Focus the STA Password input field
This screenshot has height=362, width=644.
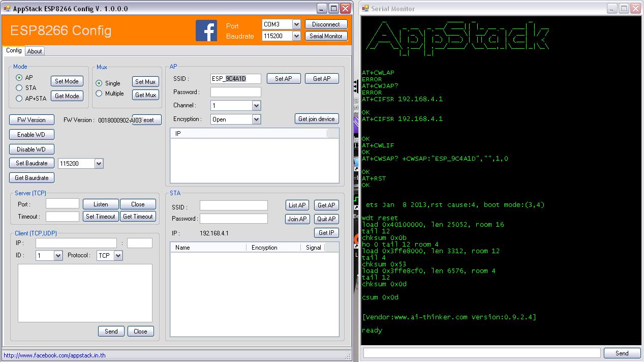[234, 219]
